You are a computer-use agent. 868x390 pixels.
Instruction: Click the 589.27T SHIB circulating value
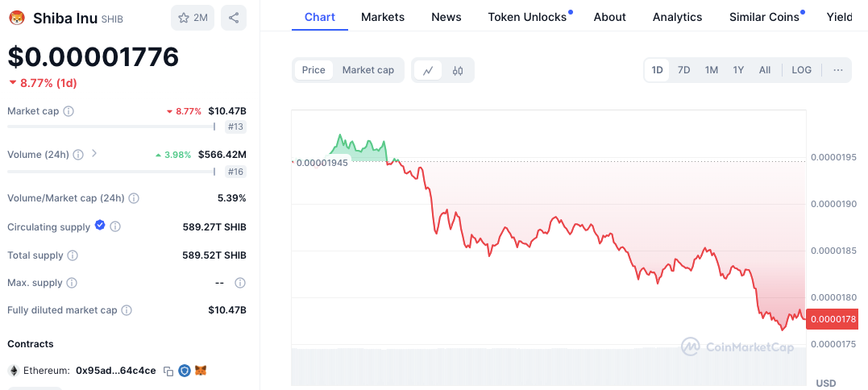214,226
